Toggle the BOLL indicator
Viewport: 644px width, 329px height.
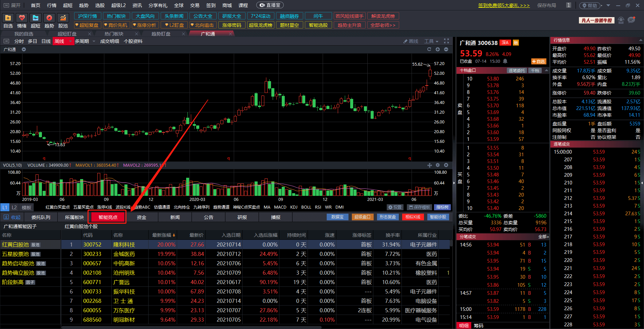pyautogui.click(x=306, y=207)
